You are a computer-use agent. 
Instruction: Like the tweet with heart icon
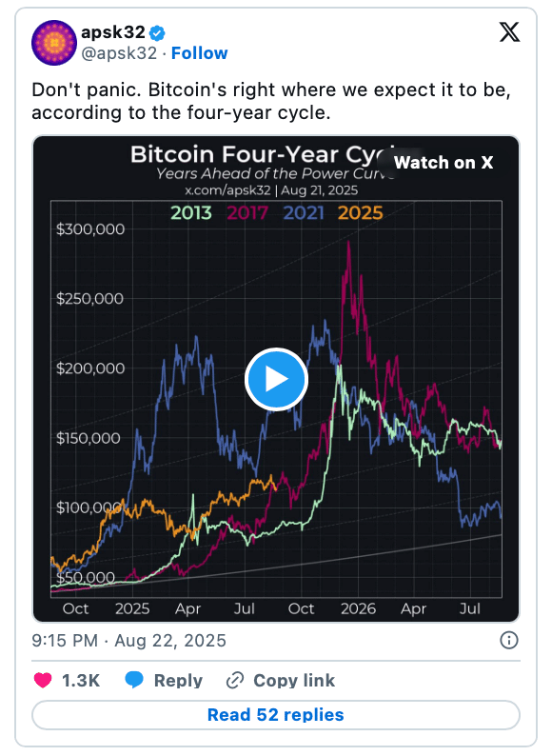click(43, 680)
